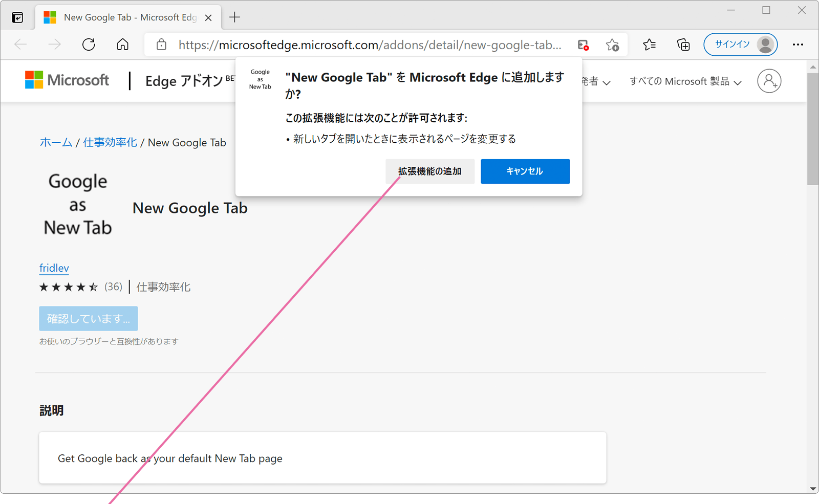This screenshot has width=819, height=504.
Task: Click the Microsoft logo
Action: (x=67, y=80)
